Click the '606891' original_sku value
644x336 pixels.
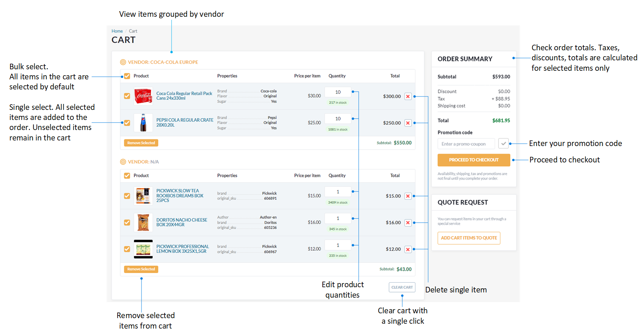point(270,199)
